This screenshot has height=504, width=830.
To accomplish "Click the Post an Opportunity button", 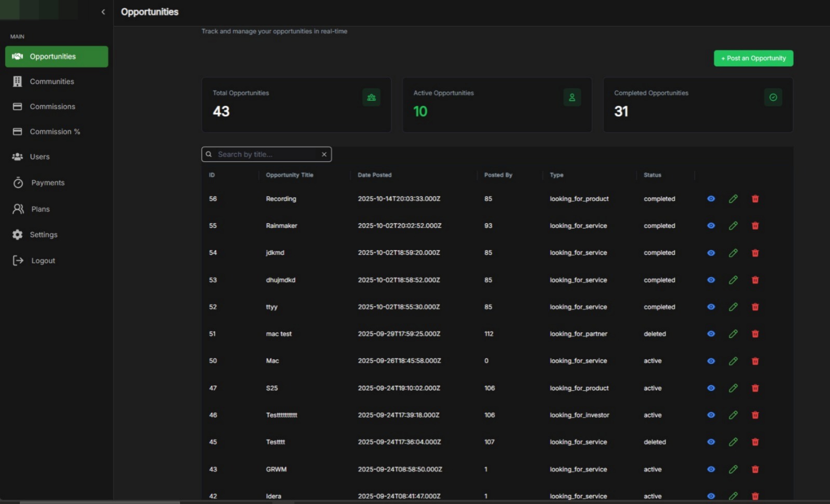I will pos(753,58).
